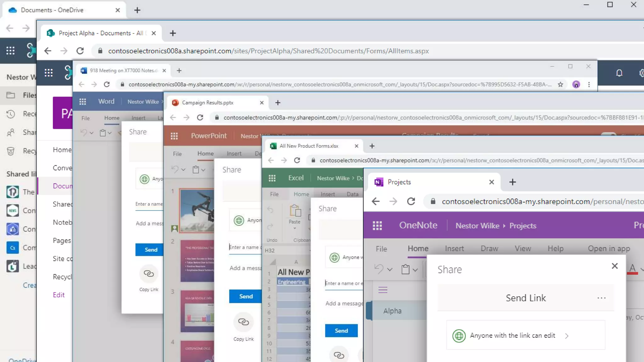Expand the OneNote undo dropdown arrow
644x362 pixels.
(390, 270)
